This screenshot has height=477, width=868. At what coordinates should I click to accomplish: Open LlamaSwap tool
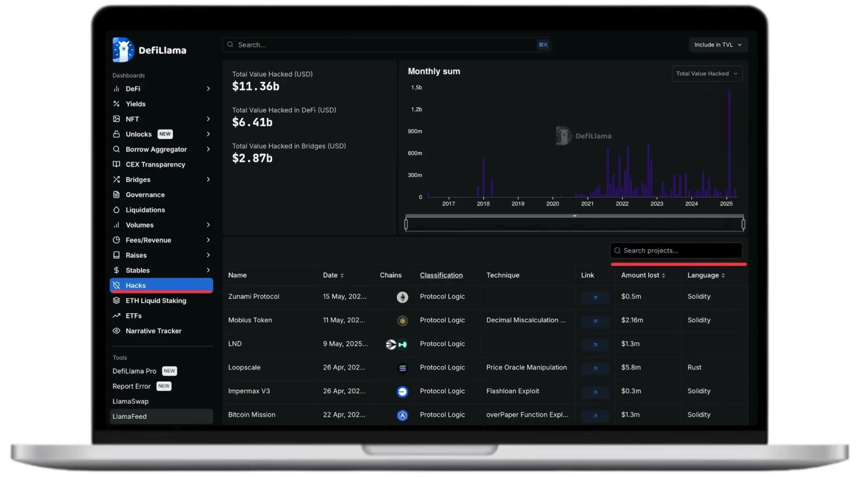[131, 401]
